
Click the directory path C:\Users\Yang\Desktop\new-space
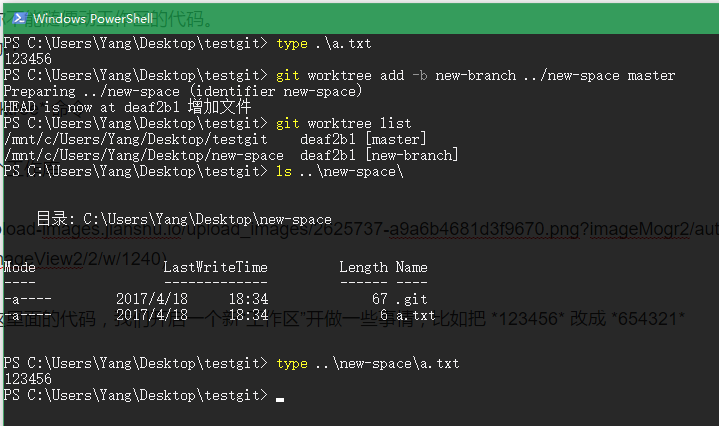click(x=207, y=219)
